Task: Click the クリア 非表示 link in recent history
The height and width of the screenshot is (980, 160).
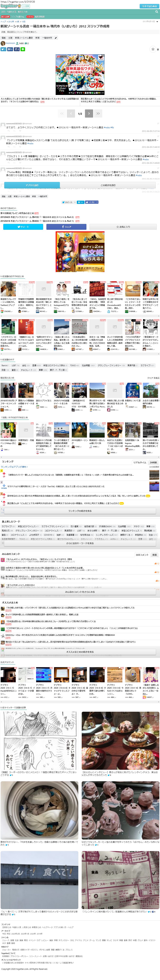Action: click(x=153, y=378)
